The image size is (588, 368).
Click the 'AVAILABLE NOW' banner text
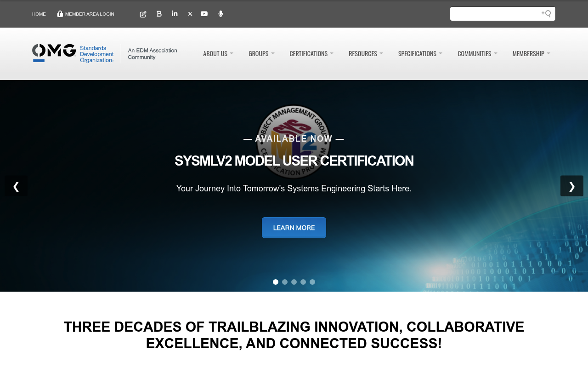(294, 139)
